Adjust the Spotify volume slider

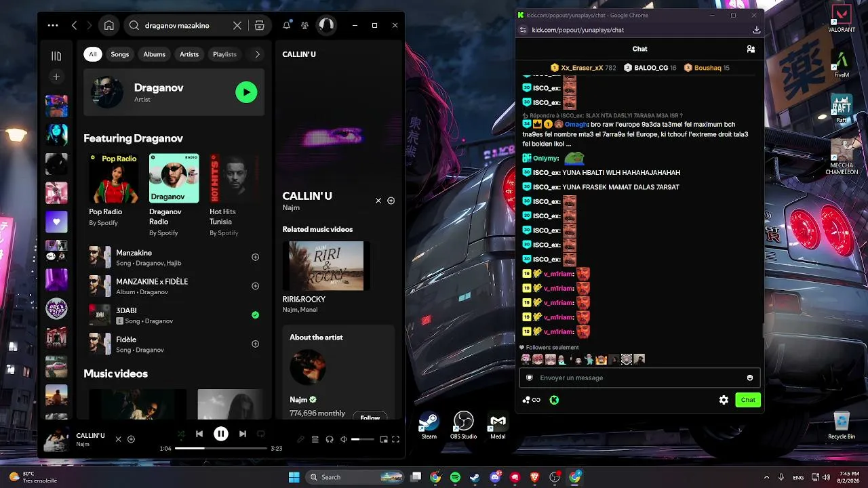[363, 439]
